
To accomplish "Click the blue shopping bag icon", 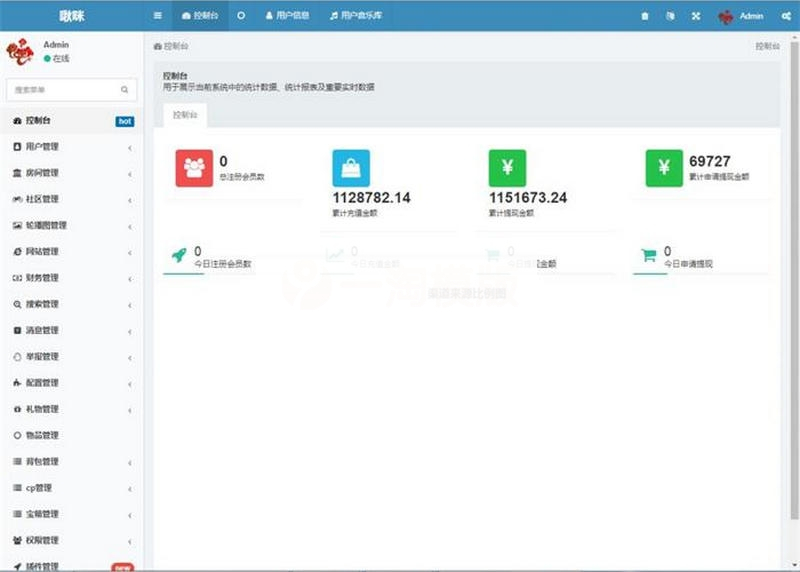I will pos(351,168).
